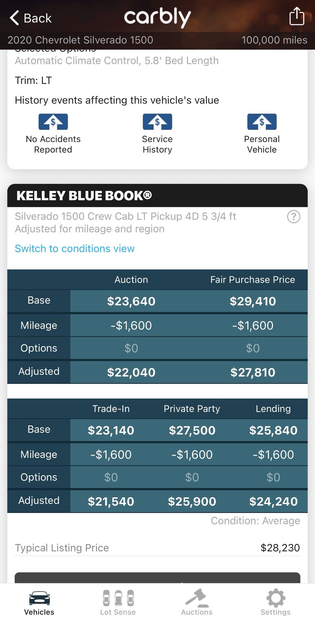The width and height of the screenshot is (315, 644).
Task: Tap the Kelley Blue Book section header
Action: click(157, 196)
